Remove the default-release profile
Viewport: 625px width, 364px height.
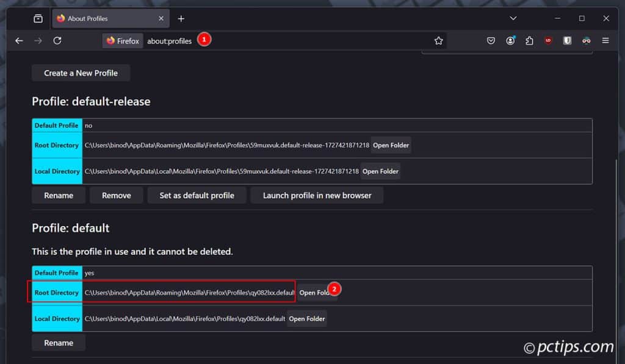coord(116,196)
